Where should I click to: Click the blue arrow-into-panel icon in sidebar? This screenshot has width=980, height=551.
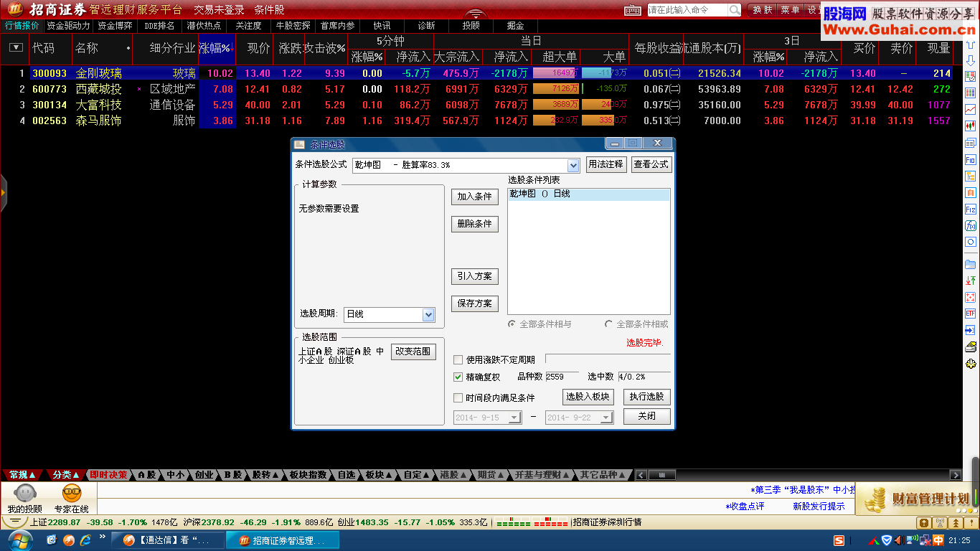pos(971,331)
